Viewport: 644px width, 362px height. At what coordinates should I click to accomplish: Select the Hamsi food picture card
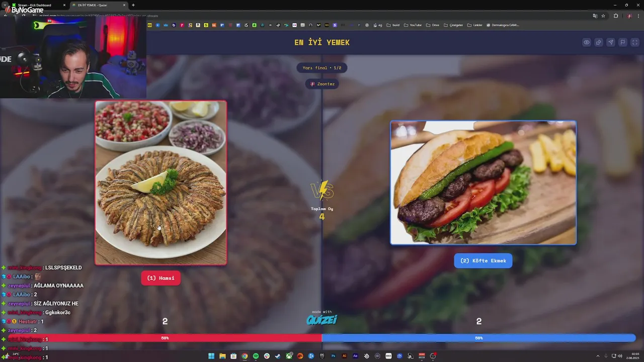(x=161, y=183)
